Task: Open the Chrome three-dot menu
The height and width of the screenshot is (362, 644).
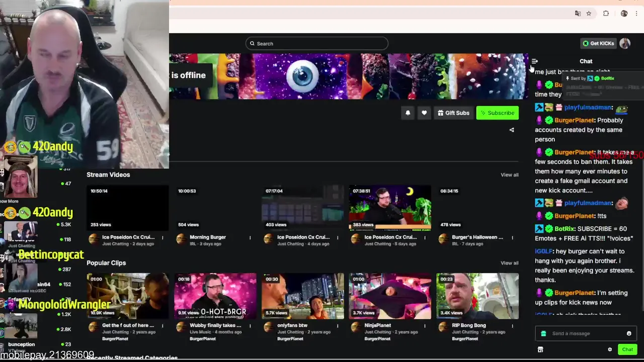Action: click(636, 14)
